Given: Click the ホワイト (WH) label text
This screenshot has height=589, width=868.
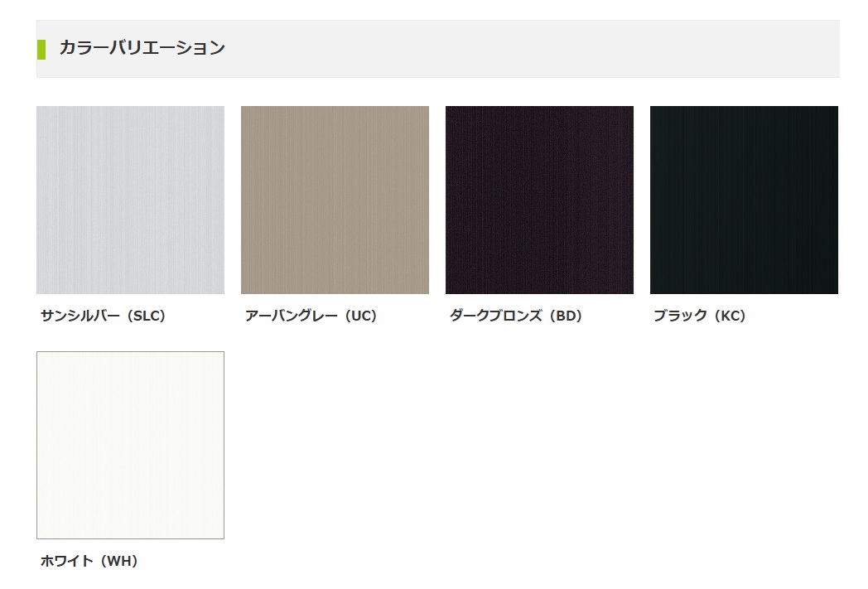Looking at the screenshot, I should click(x=89, y=562).
